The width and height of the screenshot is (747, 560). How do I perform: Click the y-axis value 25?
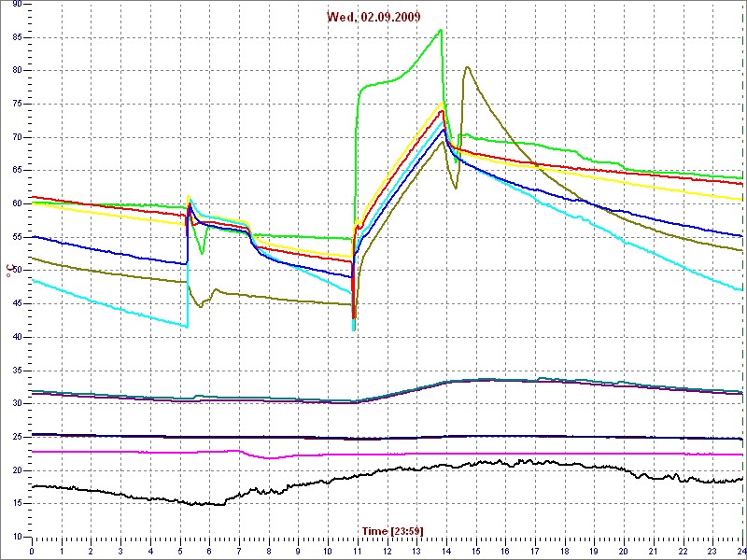tap(18, 437)
